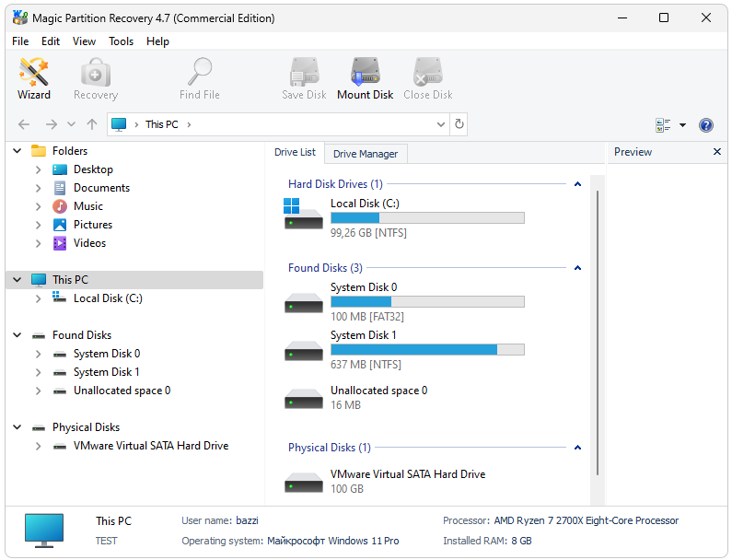
Task: Select System Disk 1 in drive list
Action: point(364,335)
